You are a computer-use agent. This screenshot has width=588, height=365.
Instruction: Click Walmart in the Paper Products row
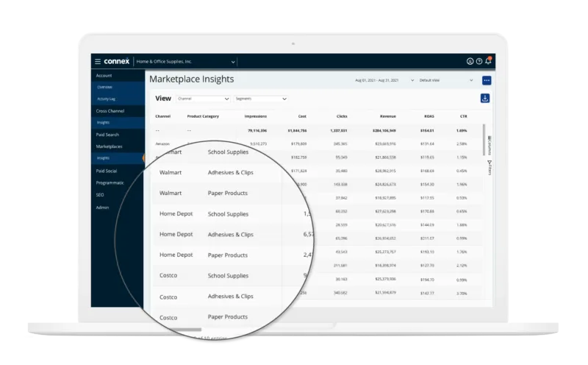171,193
